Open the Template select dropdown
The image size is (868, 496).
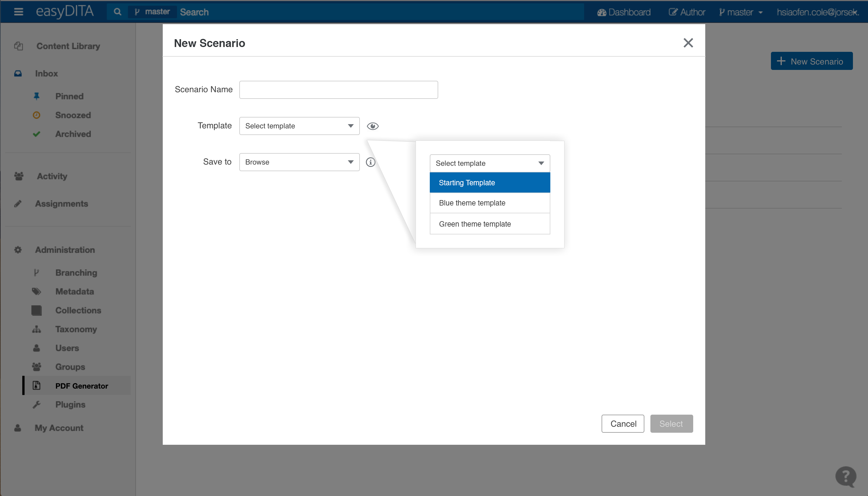click(300, 126)
